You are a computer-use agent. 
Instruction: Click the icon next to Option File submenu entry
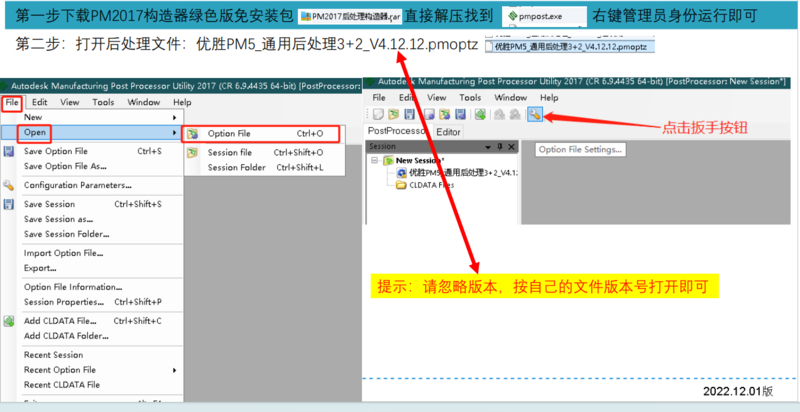point(192,134)
